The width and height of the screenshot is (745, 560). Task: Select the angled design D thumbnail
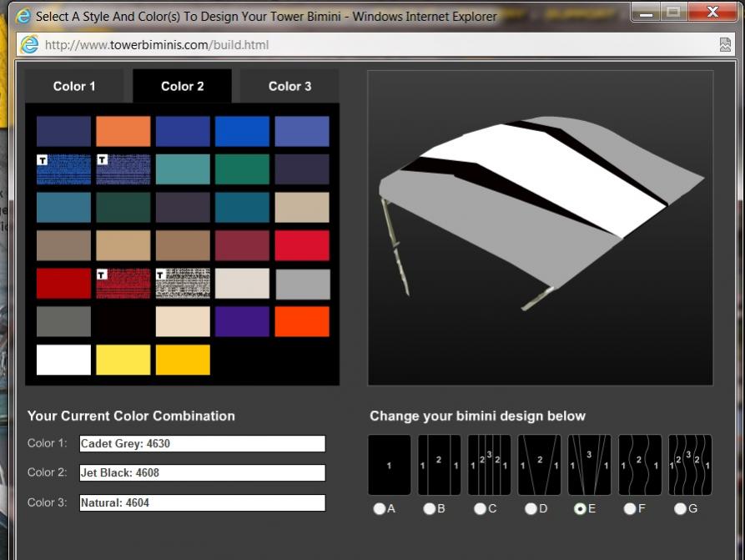pos(539,465)
